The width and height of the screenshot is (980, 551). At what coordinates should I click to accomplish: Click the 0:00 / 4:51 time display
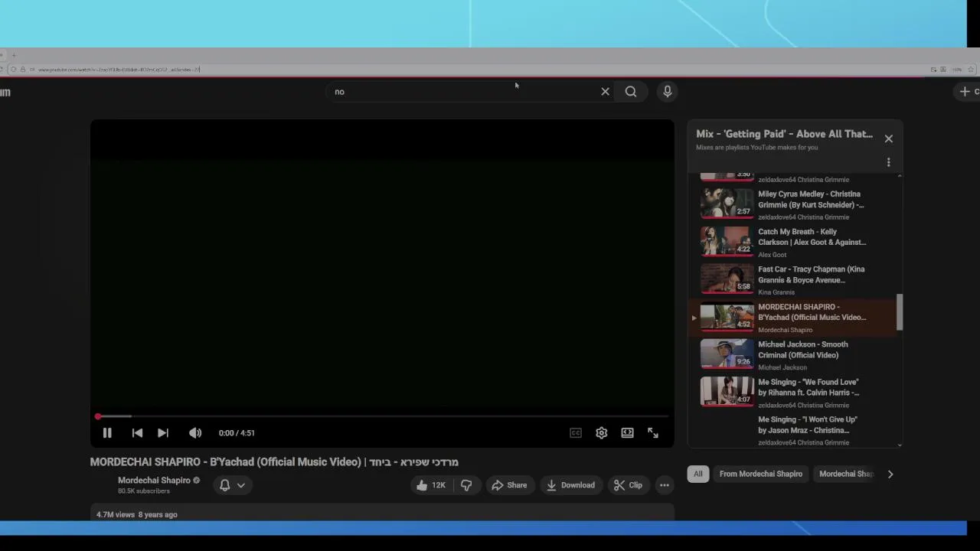[237, 433]
